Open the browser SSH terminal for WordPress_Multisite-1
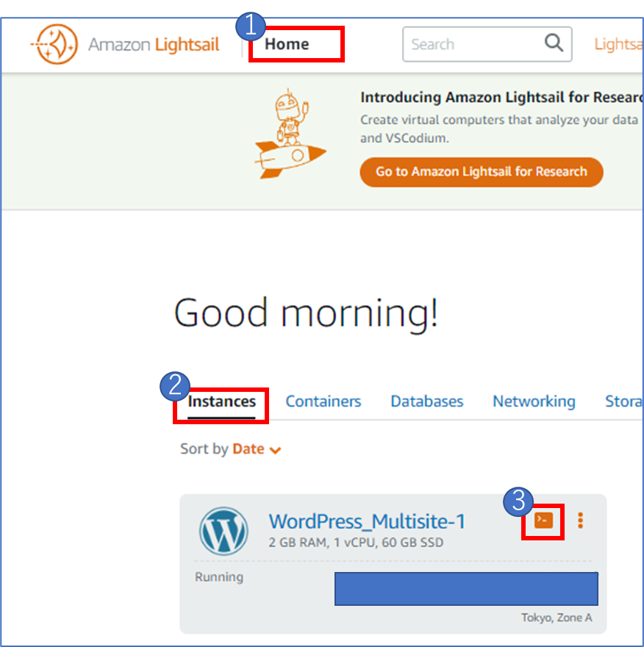Viewport: 644px width, 647px height. (x=543, y=521)
